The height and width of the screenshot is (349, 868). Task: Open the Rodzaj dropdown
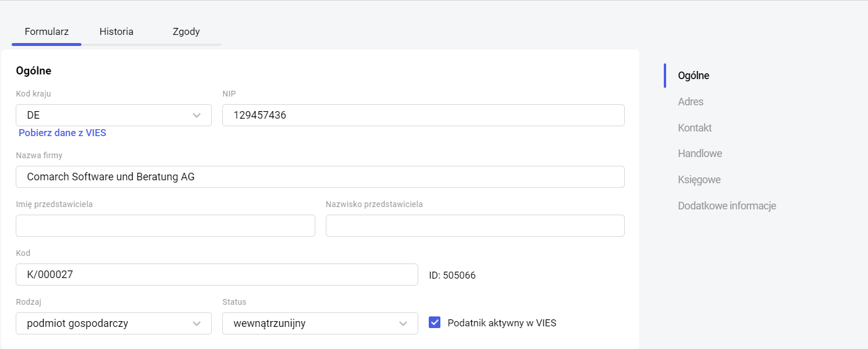(x=113, y=323)
